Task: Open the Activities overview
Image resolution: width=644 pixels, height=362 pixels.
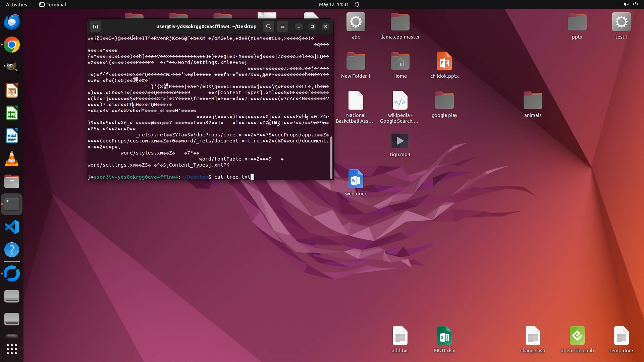Action: pyautogui.click(x=16, y=4)
